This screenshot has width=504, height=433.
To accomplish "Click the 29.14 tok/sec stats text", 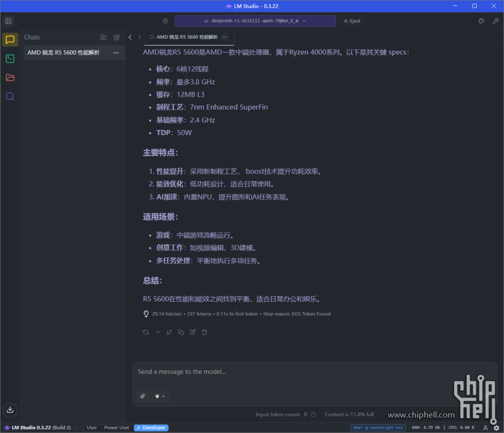I will (167, 314).
